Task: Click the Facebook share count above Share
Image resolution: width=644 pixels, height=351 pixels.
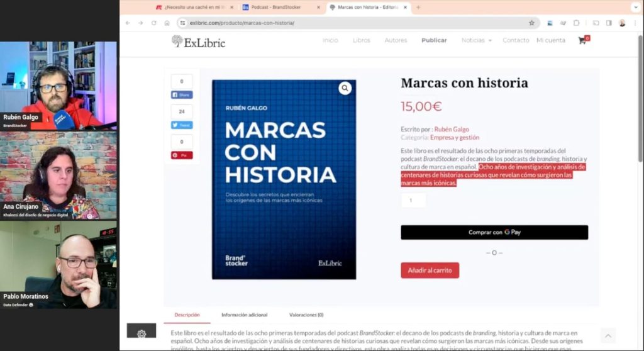Action: click(182, 81)
